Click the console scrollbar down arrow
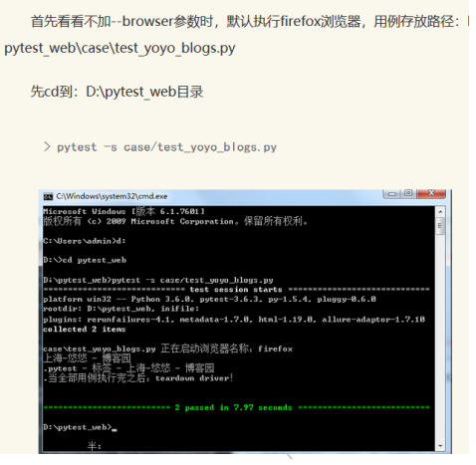 pyautogui.click(x=440, y=446)
